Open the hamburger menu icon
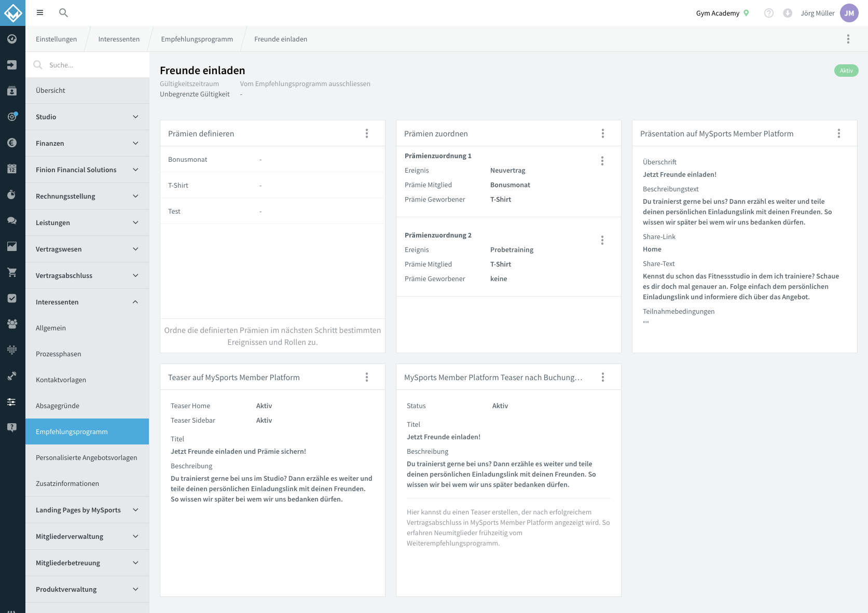The image size is (868, 613). pyautogui.click(x=40, y=13)
